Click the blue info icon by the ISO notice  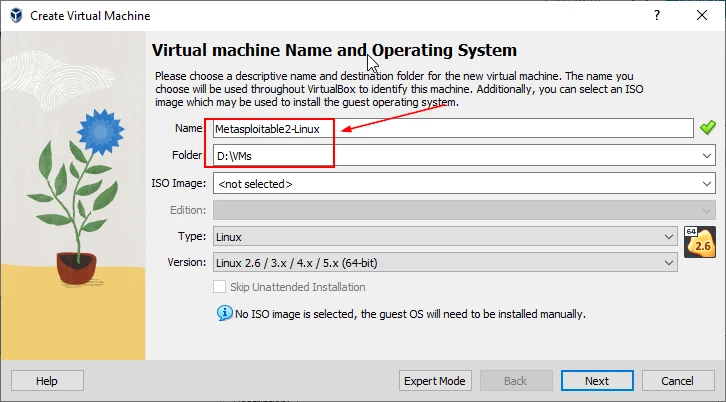(x=224, y=313)
